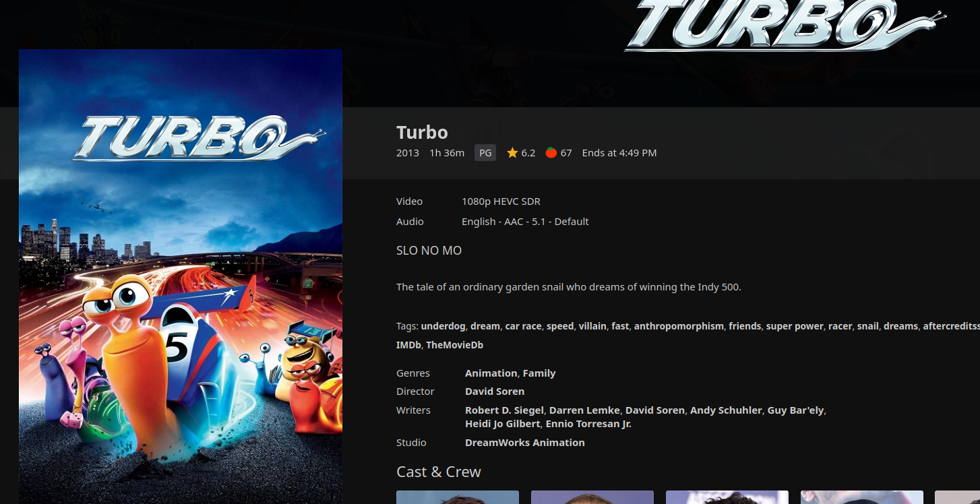
Task: Open the DreamWorks Animation studio link
Action: 525,443
